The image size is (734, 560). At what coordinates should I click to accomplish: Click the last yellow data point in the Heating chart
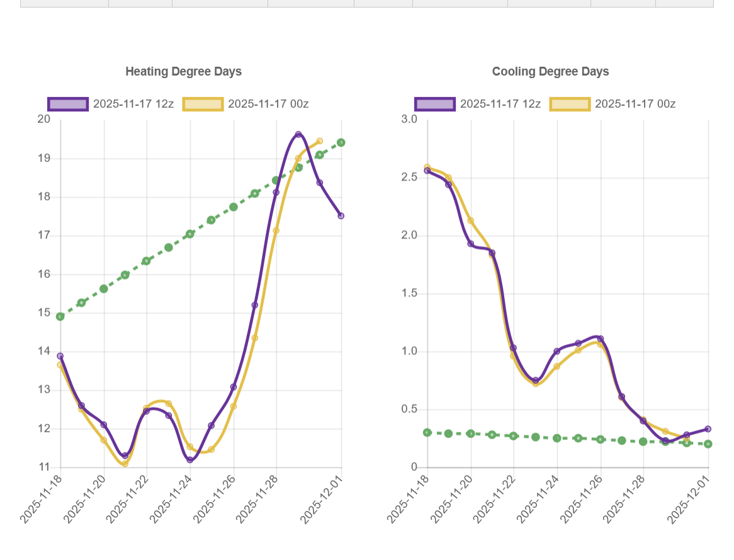point(320,142)
